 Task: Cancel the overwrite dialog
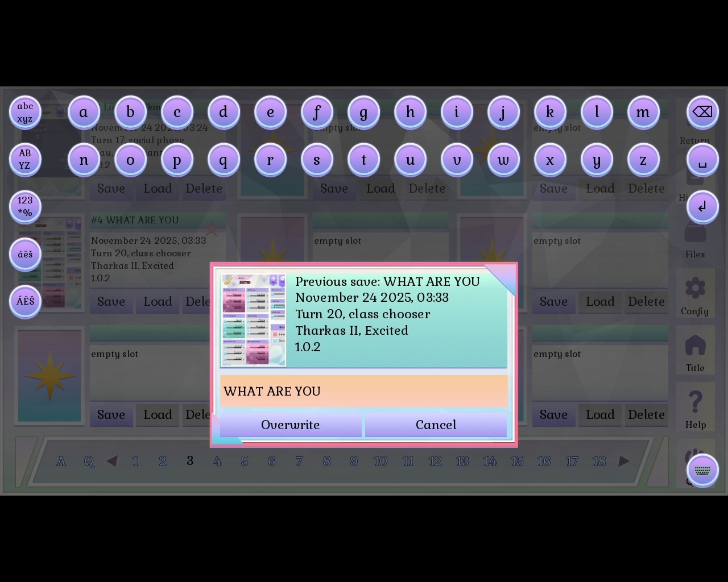[436, 425]
